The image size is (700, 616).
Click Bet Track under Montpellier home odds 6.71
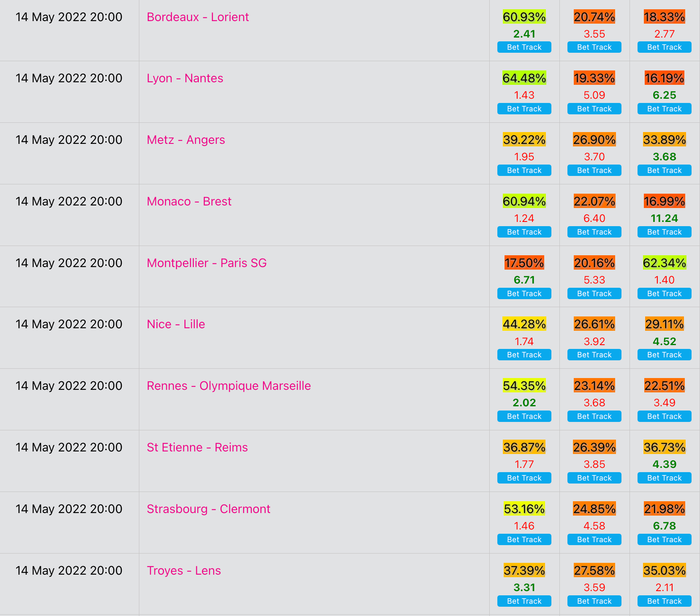524,294
